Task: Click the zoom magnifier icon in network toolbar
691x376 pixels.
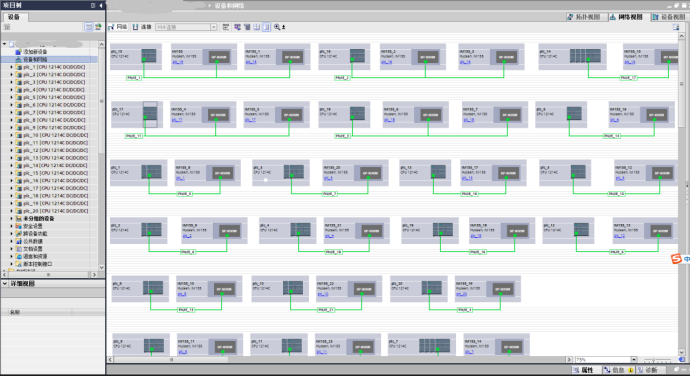Action: [x=277, y=27]
